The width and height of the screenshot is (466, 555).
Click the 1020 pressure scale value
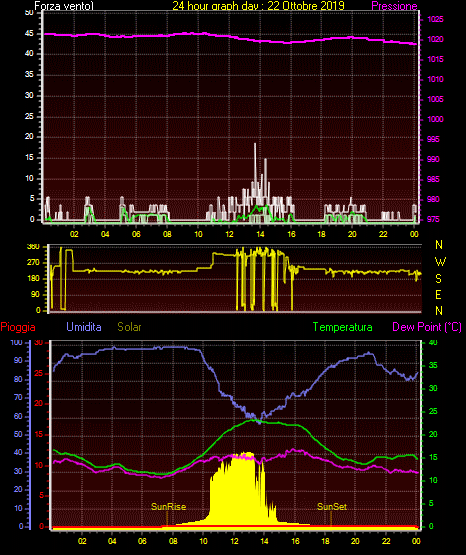coord(435,39)
